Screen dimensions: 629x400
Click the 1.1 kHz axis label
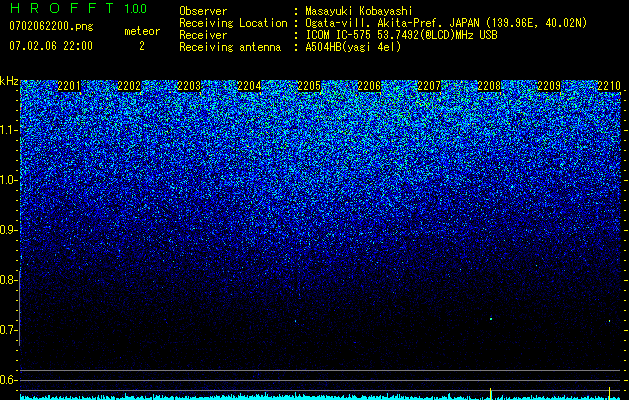[8, 130]
